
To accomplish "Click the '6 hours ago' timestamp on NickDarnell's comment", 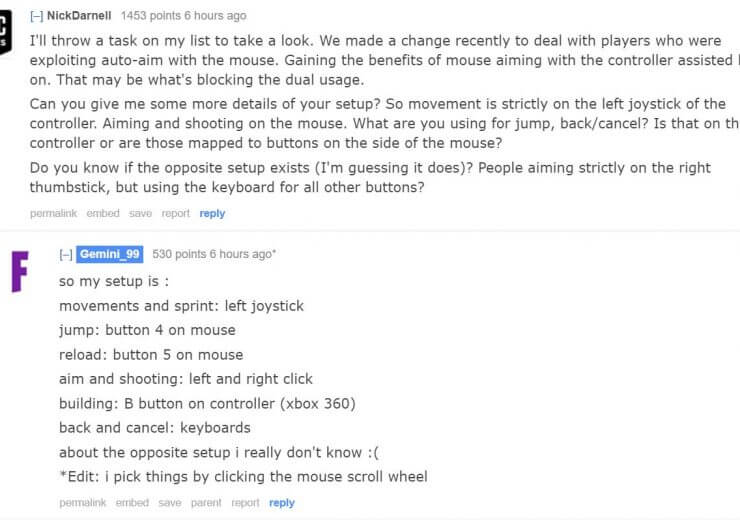I will coord(215,16).
